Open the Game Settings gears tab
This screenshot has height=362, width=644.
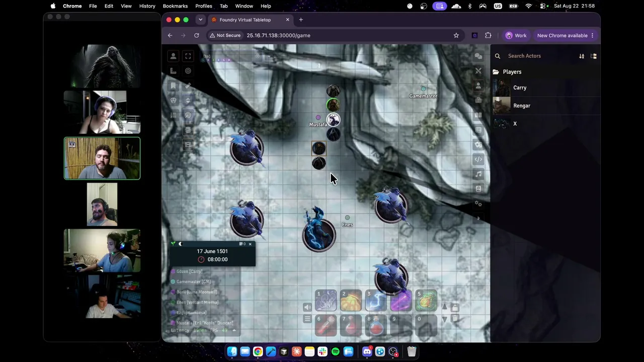point(478,204)
